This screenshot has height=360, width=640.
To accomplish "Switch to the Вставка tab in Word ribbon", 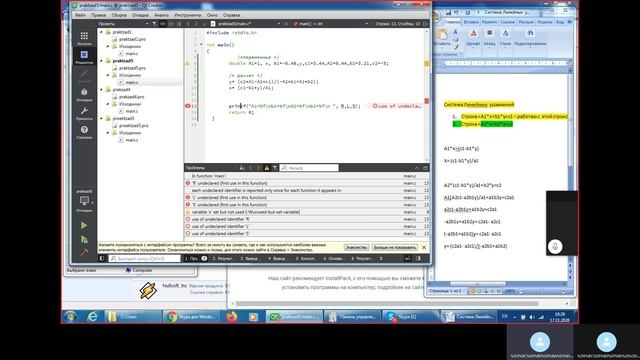I will pyautogui.click(x=471, y=22).
